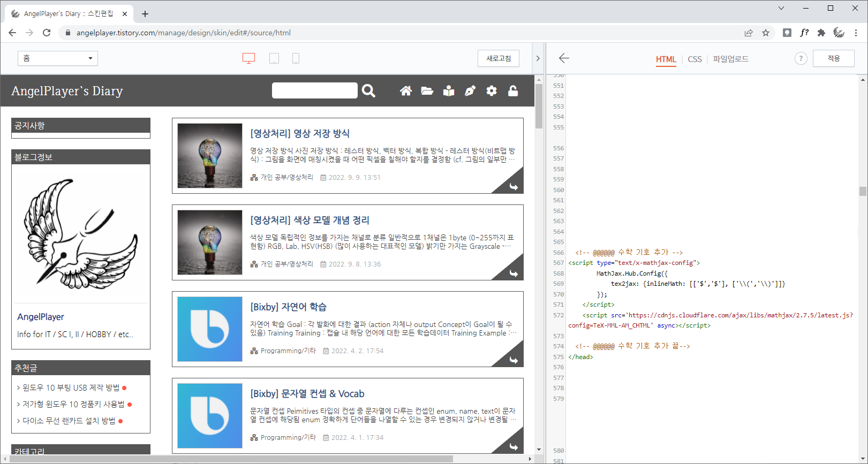
Task: Click the padlock icon in blog header
Action: pos(513,91)
